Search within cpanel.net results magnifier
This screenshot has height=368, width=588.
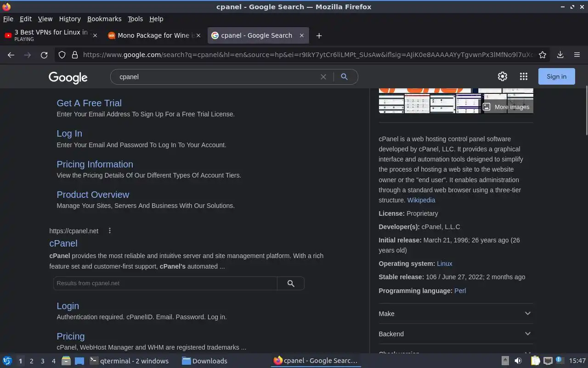[291, 283]
